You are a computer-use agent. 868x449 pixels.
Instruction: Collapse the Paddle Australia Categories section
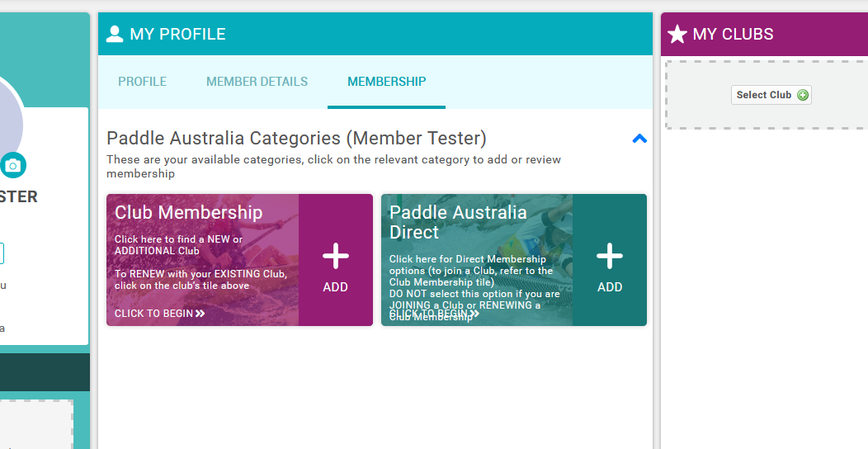click(639, 139)
